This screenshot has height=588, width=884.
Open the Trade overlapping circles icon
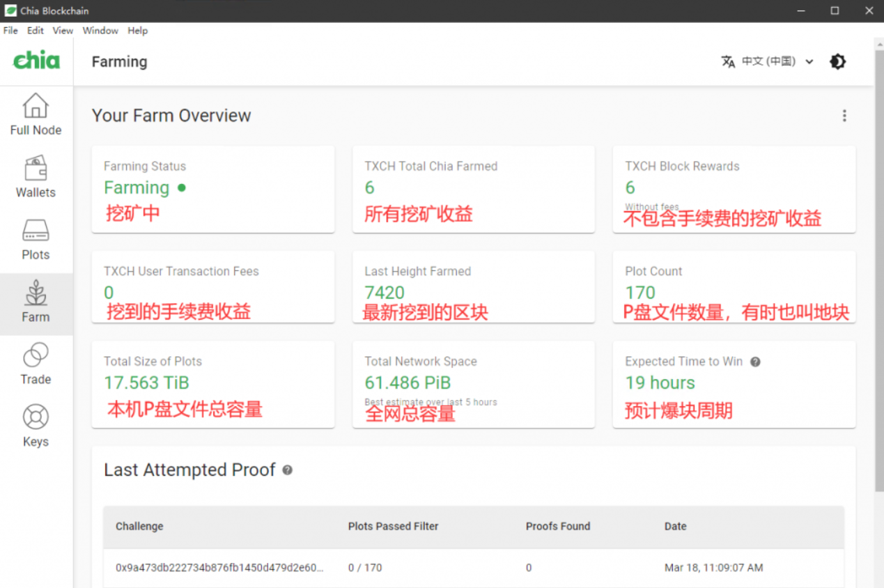tap(36, 355)
